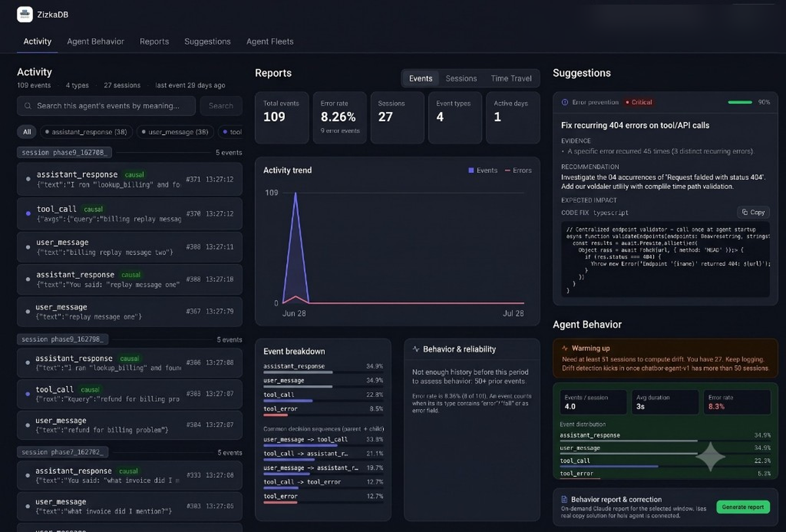
Task: Open the Activity tab
Action: tap(37, 41)
